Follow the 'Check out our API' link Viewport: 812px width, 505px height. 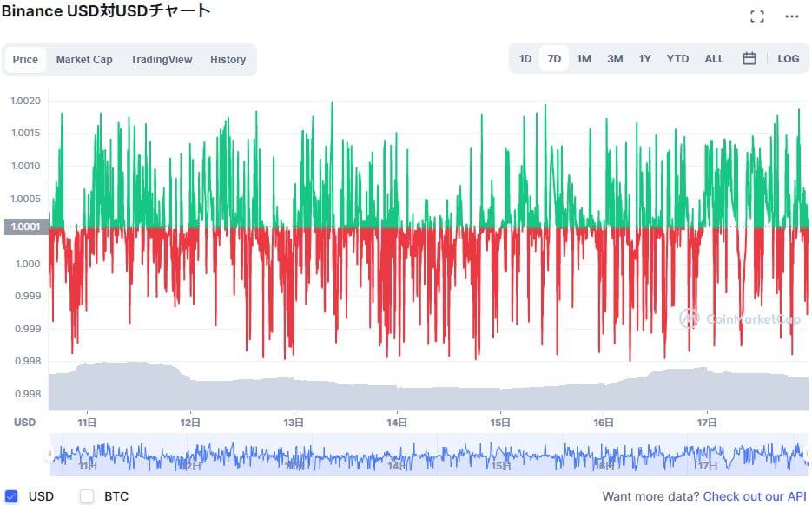(755, 496)
